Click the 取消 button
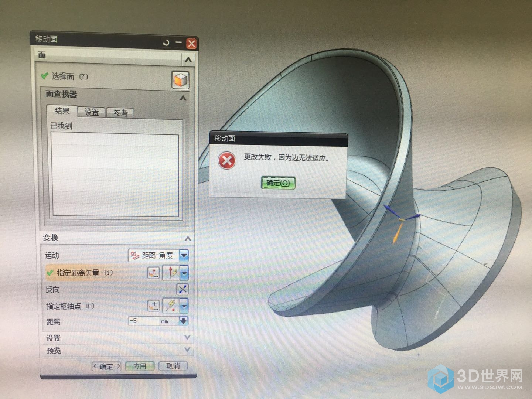The width and height of the screenshot is (532, 399). 173,366
